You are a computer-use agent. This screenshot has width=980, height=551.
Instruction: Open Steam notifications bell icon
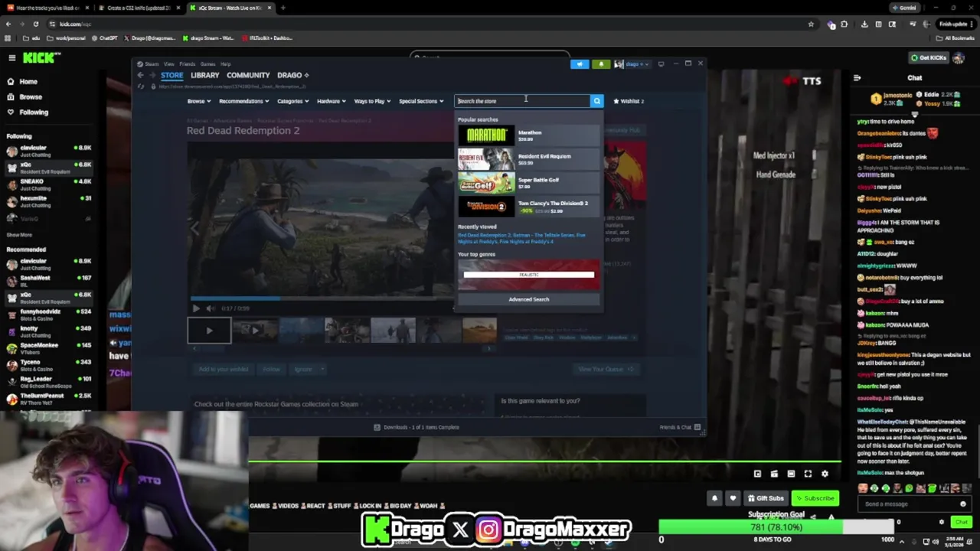601,64
